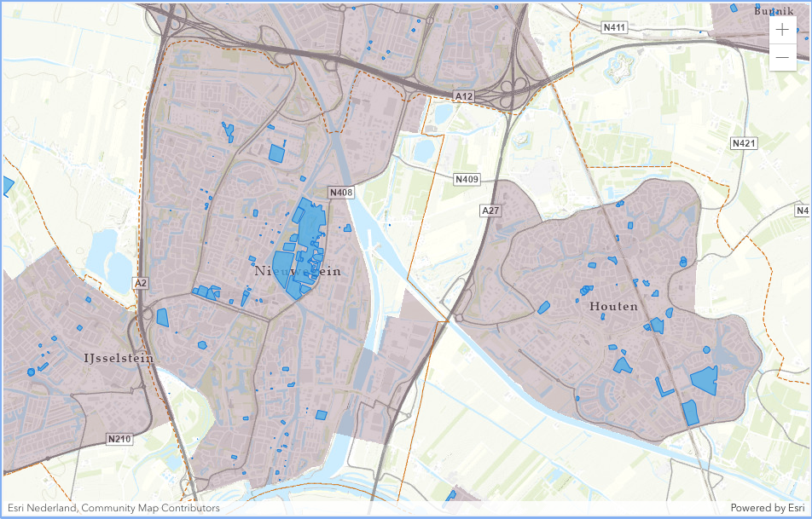This screenshot has height=519, width=812.
Task: Click Esri Nederland, Community Map Contributors attribution
Action: [113, 508]
